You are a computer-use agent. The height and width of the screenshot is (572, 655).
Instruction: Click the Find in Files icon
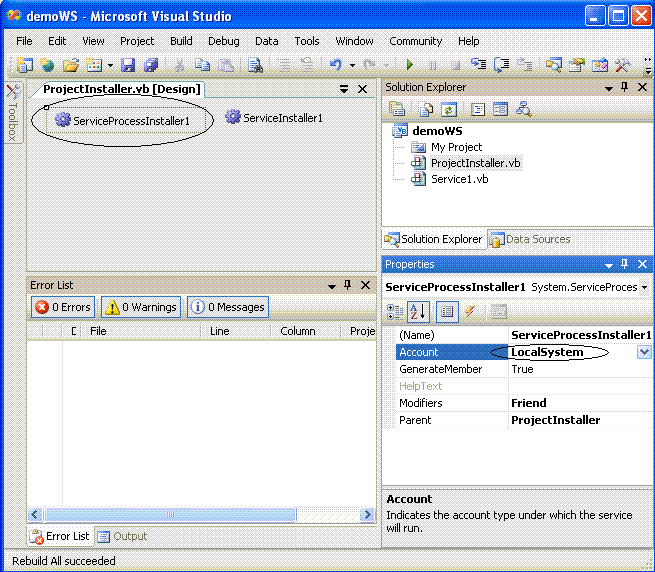click(x=255, y=65)
